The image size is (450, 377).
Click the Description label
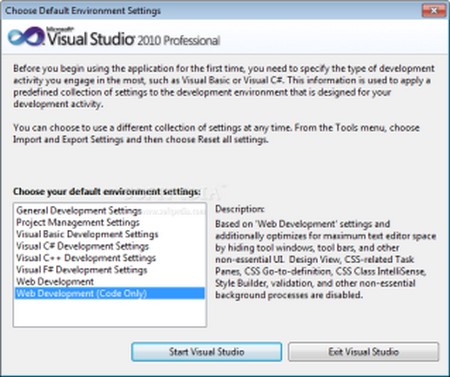[x=239, y=209]
